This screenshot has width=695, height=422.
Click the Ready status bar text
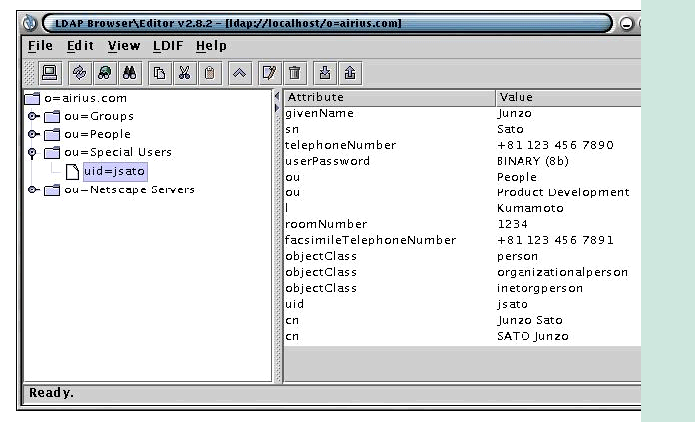point(51,393)
